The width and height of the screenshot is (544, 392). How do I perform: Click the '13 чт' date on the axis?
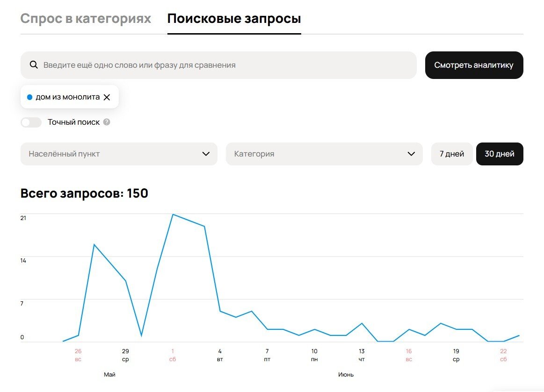(362, 355)
